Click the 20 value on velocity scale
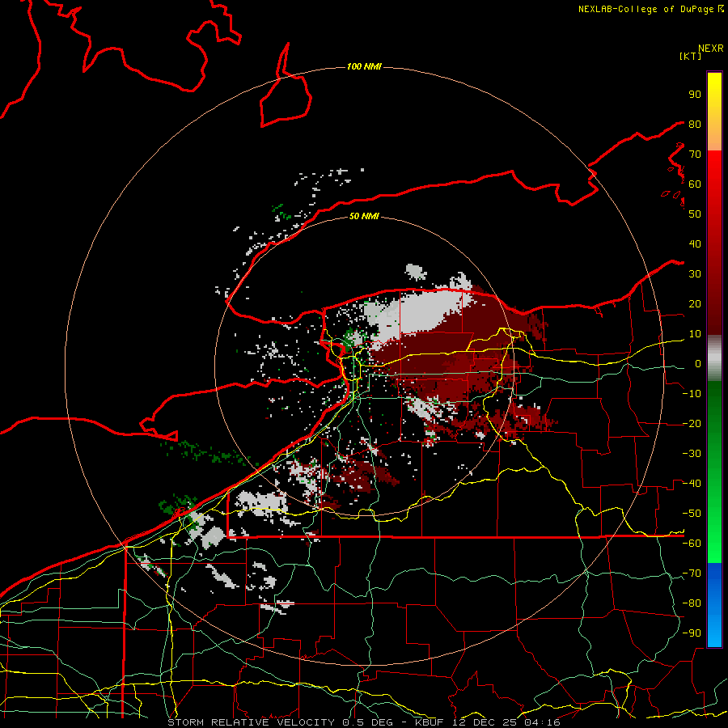This screenshot has height=728, width=728. (x=695, y=303)
